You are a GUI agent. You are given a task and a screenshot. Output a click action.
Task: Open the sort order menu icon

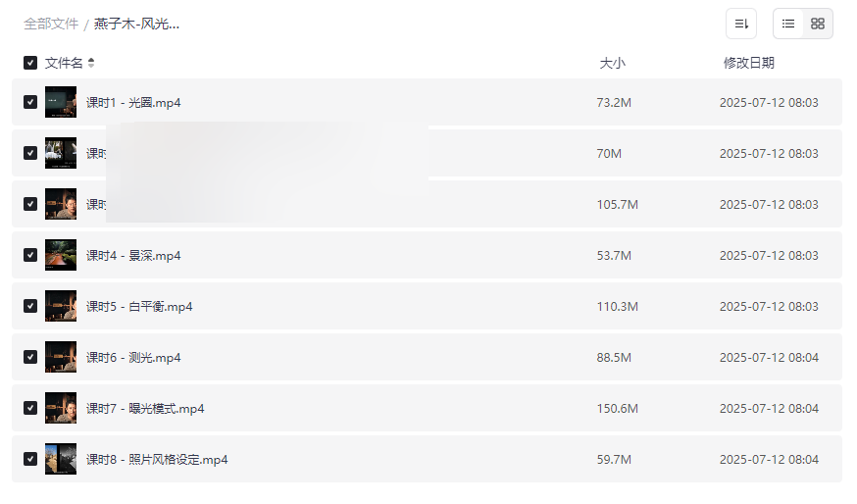741,24
